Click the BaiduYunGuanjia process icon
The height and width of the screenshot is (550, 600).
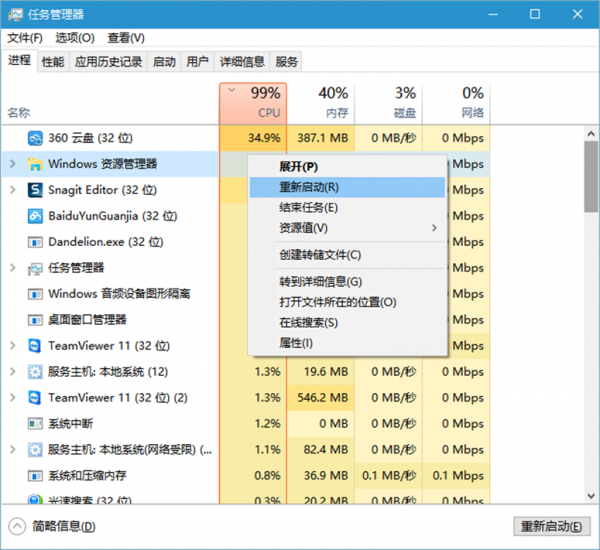[x=35, y=216]
